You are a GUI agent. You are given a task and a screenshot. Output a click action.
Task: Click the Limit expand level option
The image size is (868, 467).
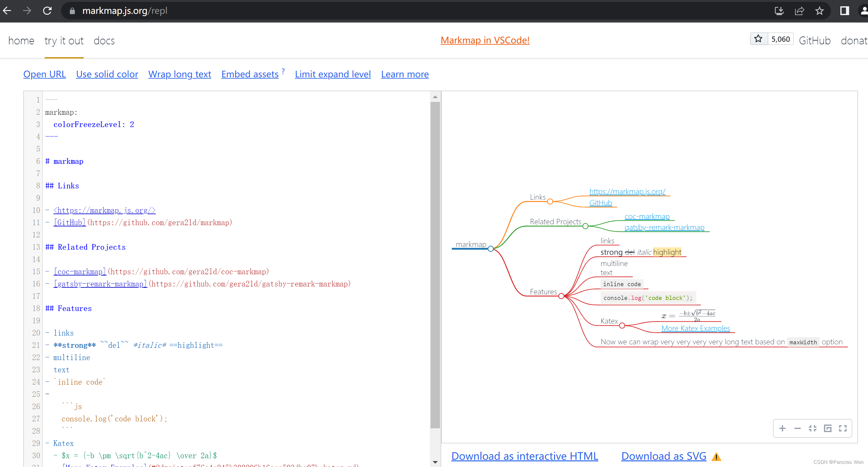point(333,74)
